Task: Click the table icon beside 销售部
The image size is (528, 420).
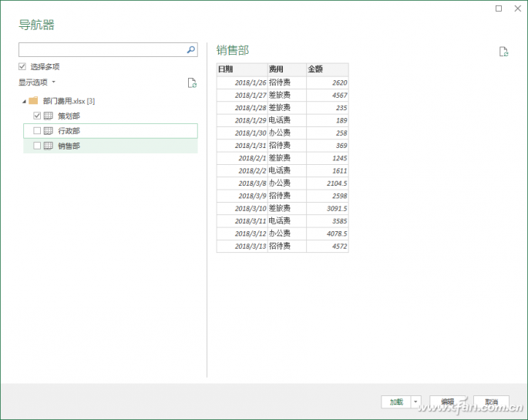Action: (49, 146)
